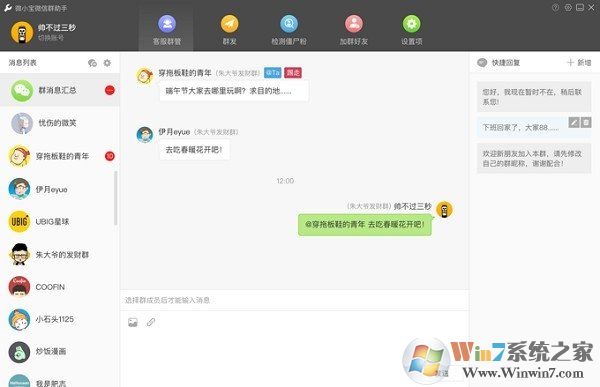Click 新增 to add quick reply

point(579,63)
